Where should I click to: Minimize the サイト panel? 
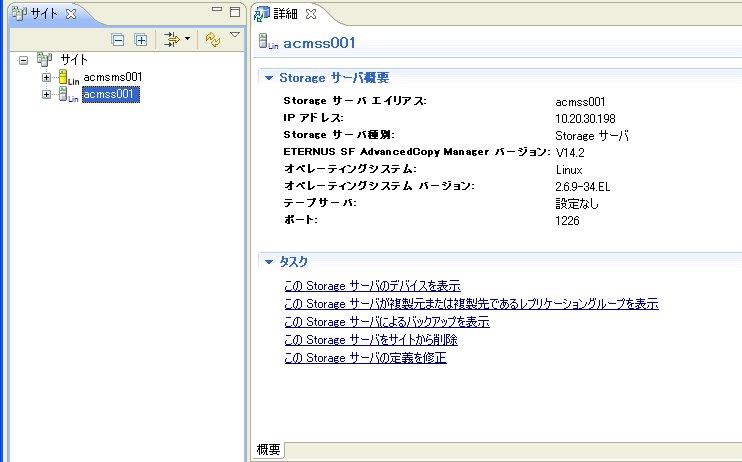217,9
